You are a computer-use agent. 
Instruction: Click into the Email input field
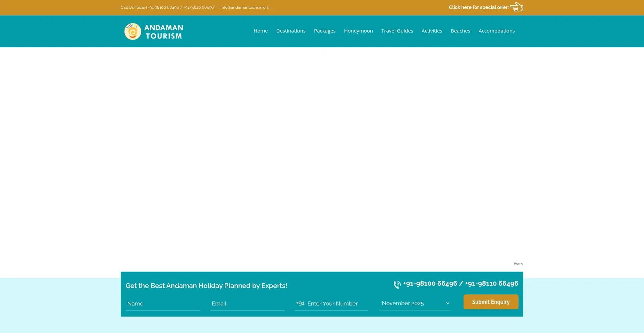pyautogui.click(x=247, y=304)
